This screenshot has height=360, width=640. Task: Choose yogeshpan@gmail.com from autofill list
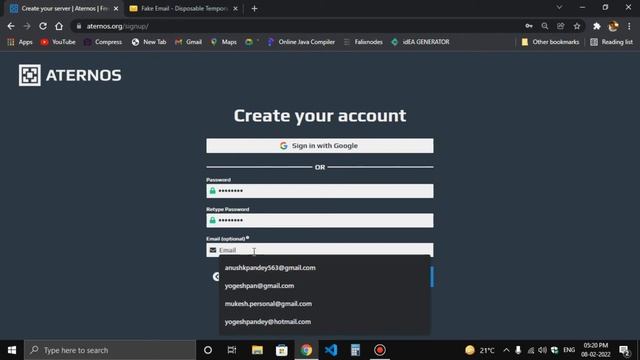pos(324,286)
